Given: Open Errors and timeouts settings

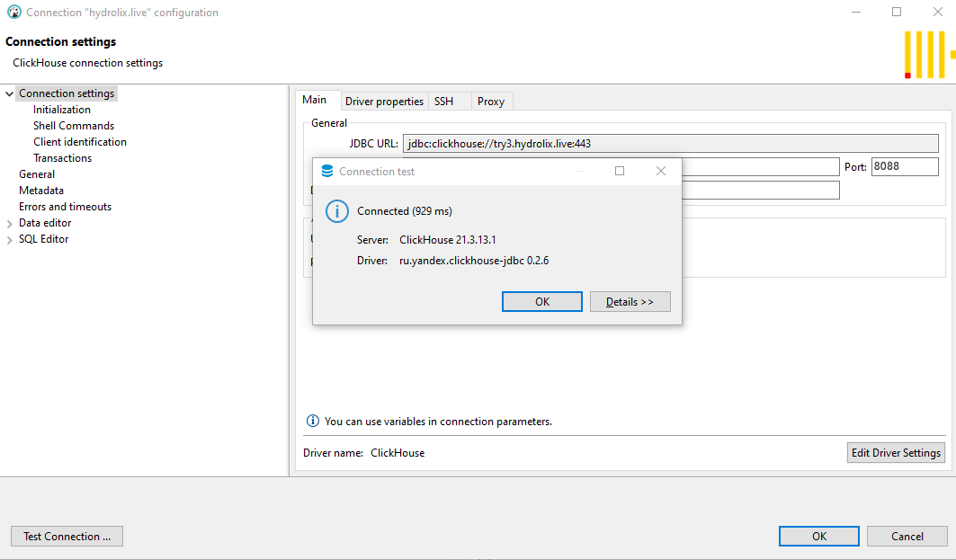Looking at the screenshot, I should point(65,207).
